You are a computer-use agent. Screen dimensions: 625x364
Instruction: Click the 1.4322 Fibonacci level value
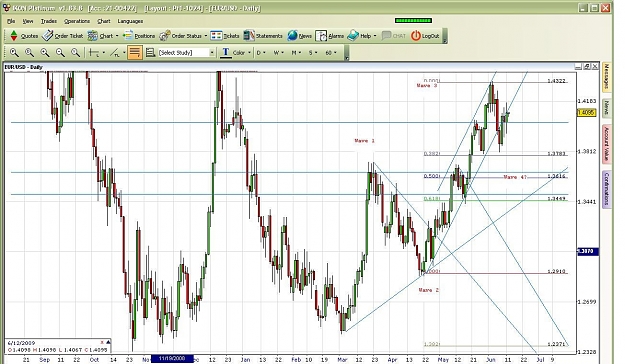(x=556, y=81)
